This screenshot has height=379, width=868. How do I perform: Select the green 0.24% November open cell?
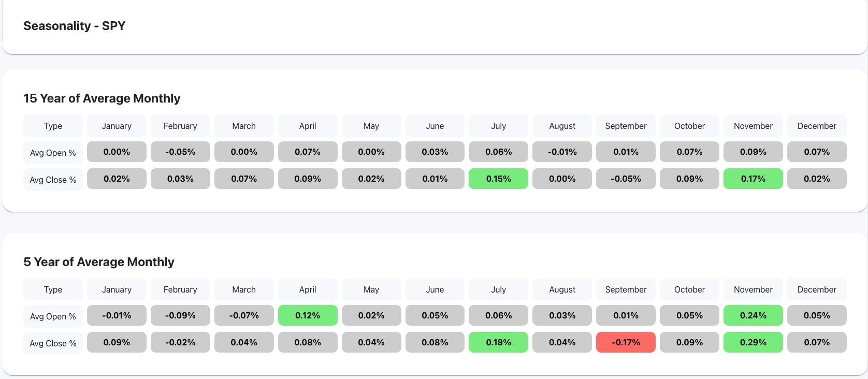(753, 315)
